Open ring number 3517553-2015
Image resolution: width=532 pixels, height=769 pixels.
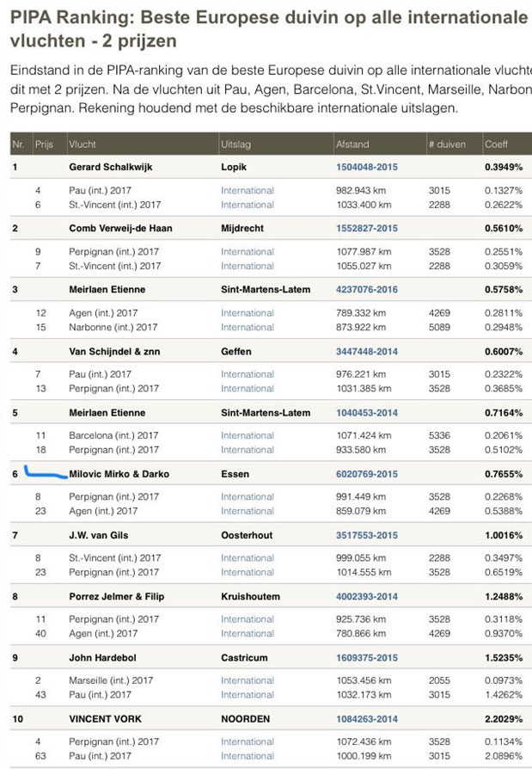pyautogui.click(x=366, y=535)
